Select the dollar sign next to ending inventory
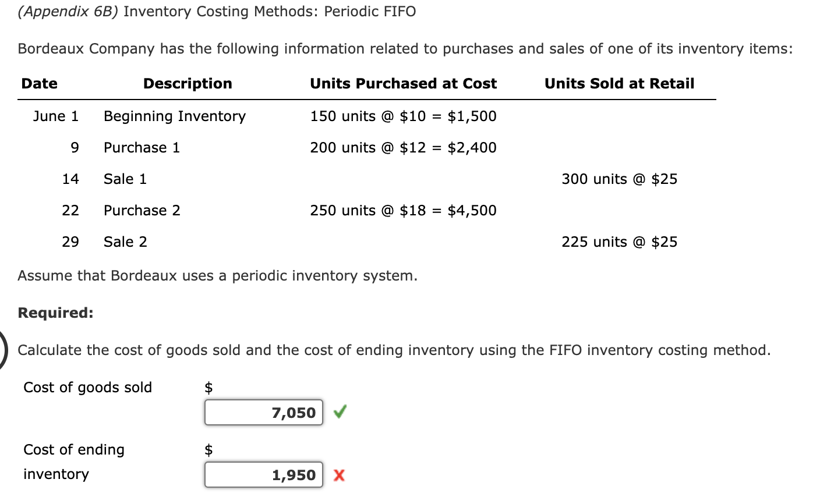The image size is (820, 504). (x=208, y=449)
